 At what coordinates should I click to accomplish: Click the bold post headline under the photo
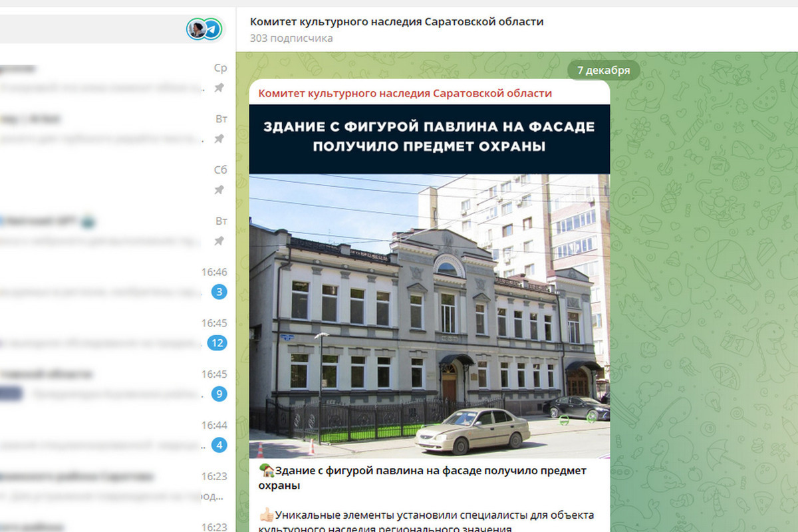click(423, 478)
